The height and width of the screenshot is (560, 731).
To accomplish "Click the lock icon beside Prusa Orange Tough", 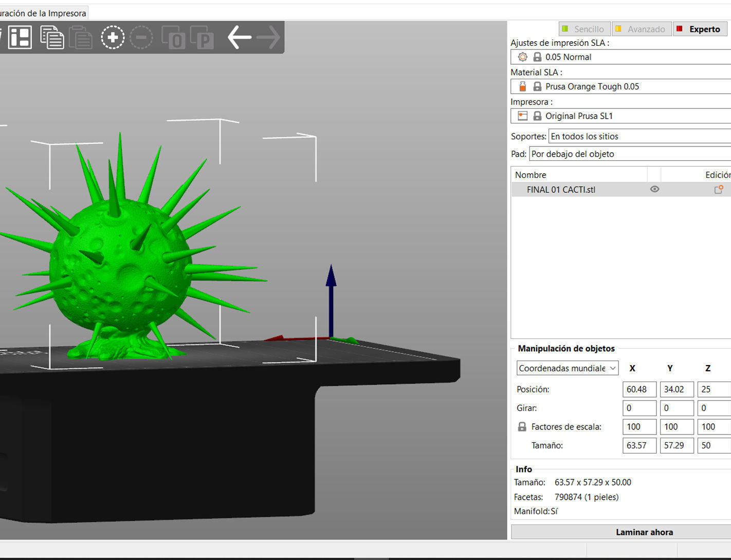I will 537,86.
